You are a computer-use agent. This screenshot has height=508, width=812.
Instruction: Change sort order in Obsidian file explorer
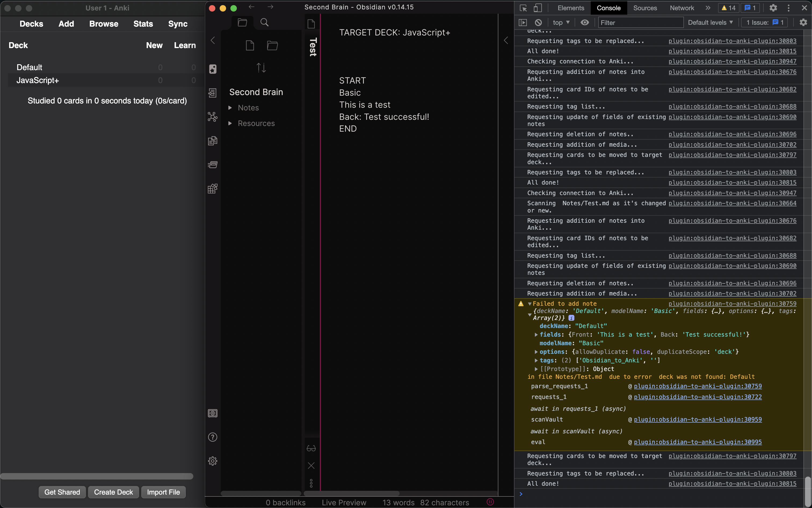click(261, 67)
